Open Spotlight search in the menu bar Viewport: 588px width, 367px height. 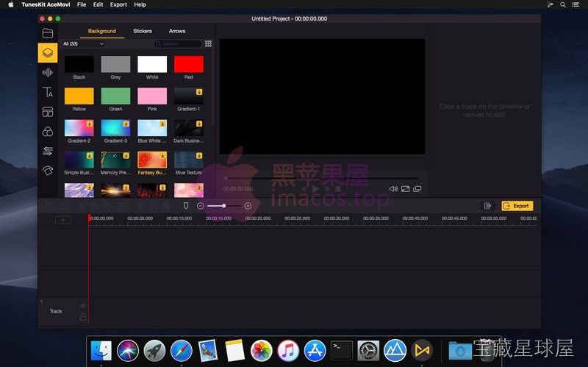563,4
